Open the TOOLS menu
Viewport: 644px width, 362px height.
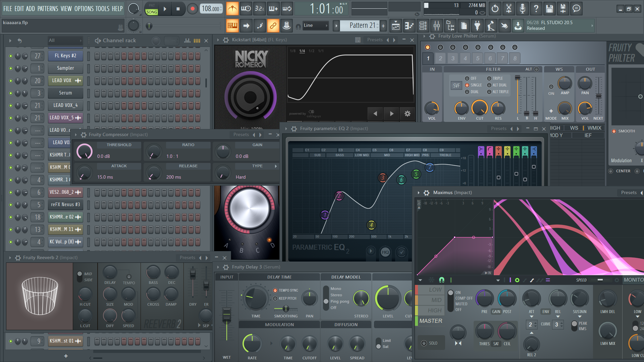(x=102, y=9)
